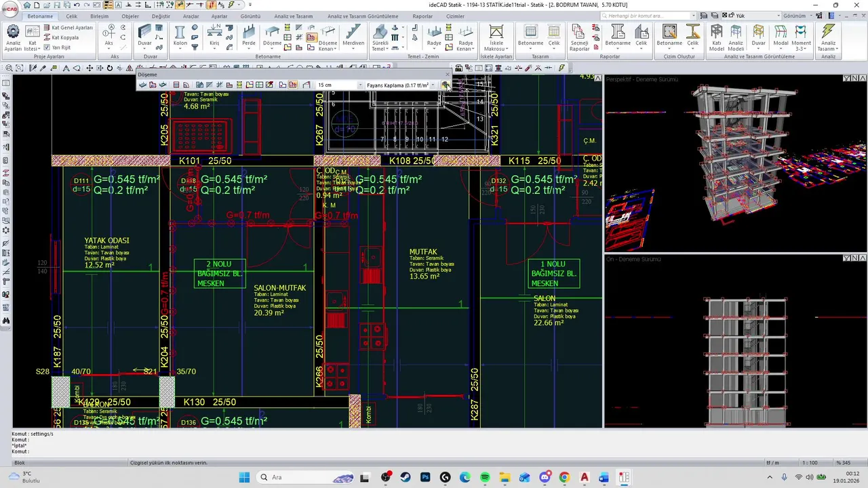Viewport: 868px width, 488px height.
Task: Click Kat Kopyala in Proje Ayarları
Action: pyautogui.click(x=60, y=37)
